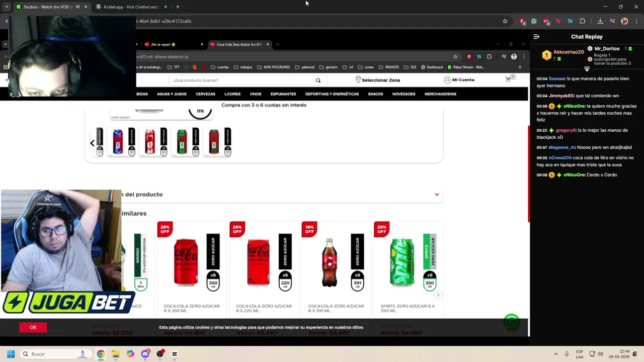Viewport: 644px width, 362px height.
Task: Open Sprite Zero Azúcar 6 x 350 ML product
Action: click(408, 270)
